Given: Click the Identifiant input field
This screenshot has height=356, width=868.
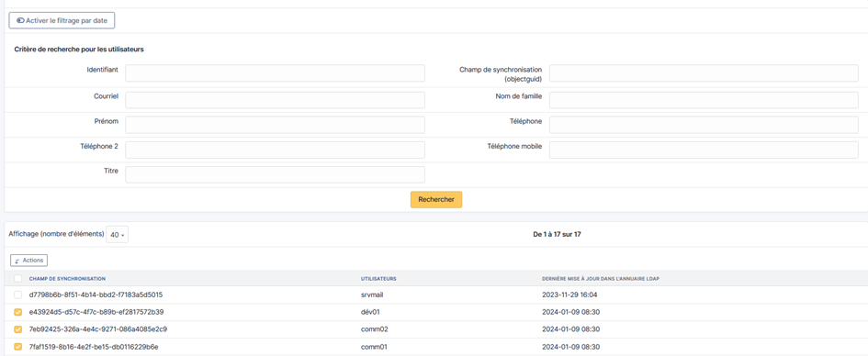Looking at the screenshot, I should click(276, 73).
